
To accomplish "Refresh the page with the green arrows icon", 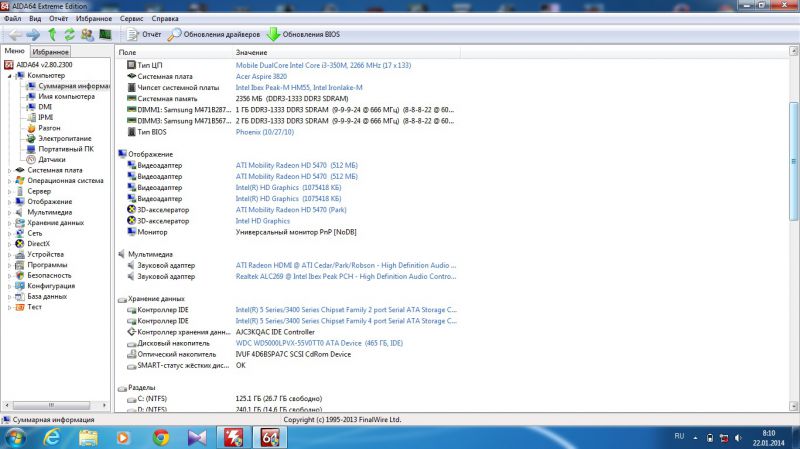I will (69, 35).
